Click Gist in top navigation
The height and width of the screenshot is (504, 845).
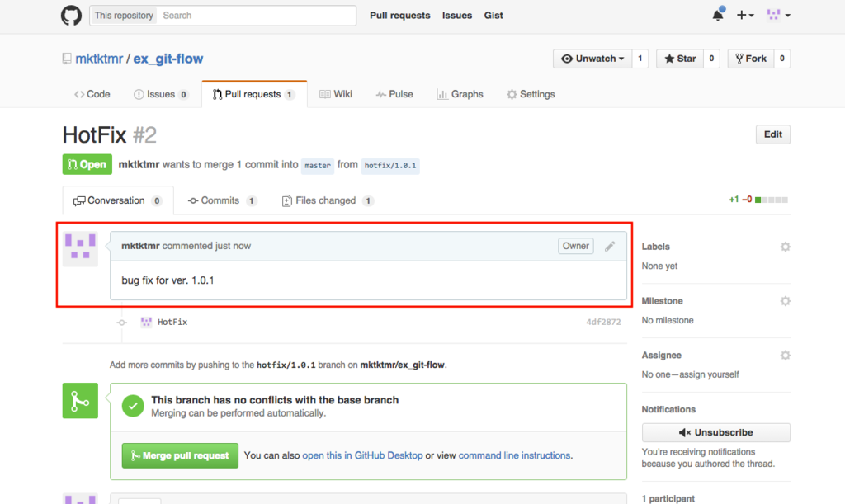point(493,16)
